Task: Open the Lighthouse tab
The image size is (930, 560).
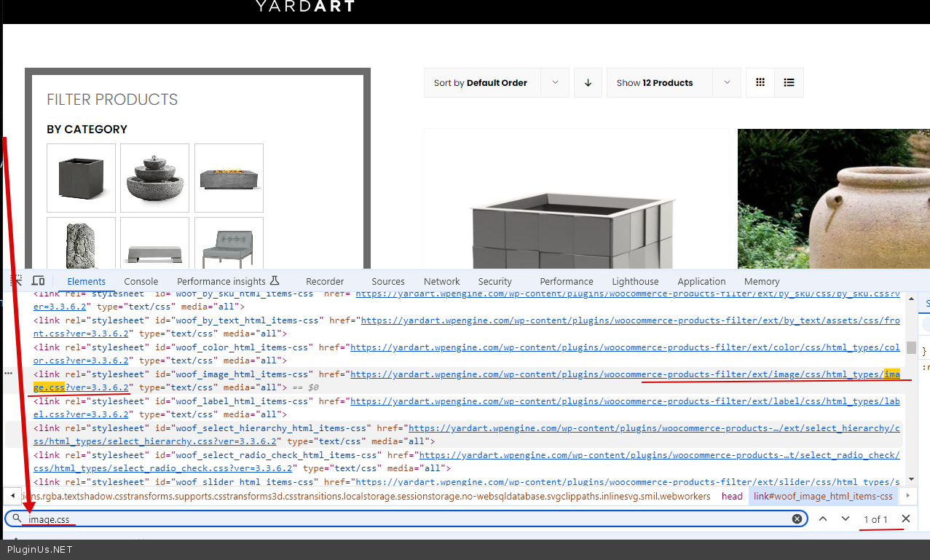Action: [635, 282]
